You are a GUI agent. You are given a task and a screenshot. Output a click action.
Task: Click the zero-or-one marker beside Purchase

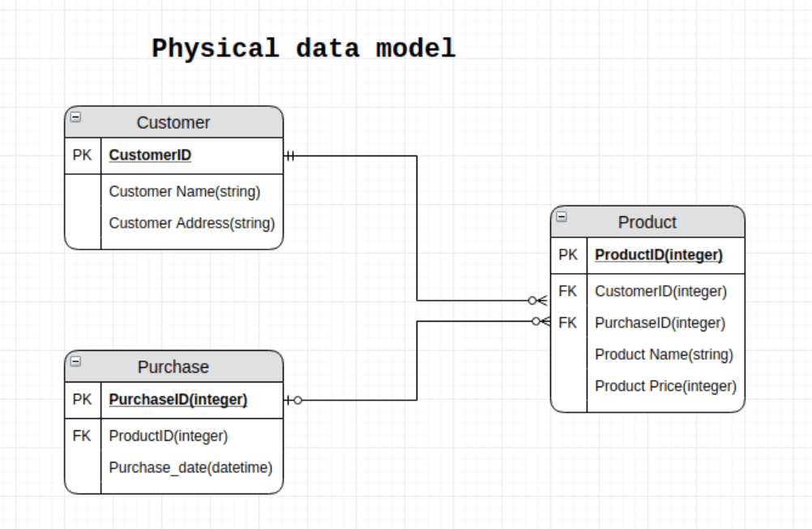coord(294,400)
